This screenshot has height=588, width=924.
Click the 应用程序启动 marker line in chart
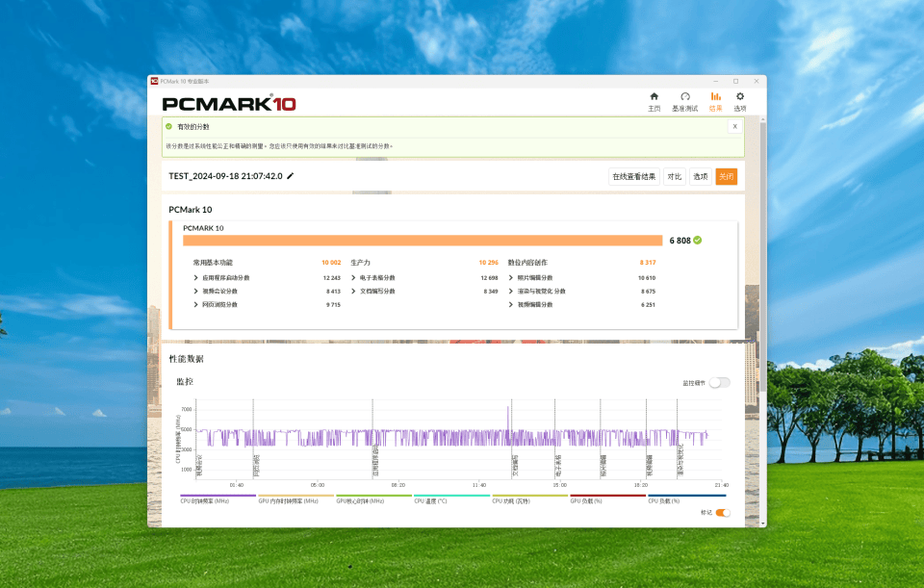[x=372, y=439]
